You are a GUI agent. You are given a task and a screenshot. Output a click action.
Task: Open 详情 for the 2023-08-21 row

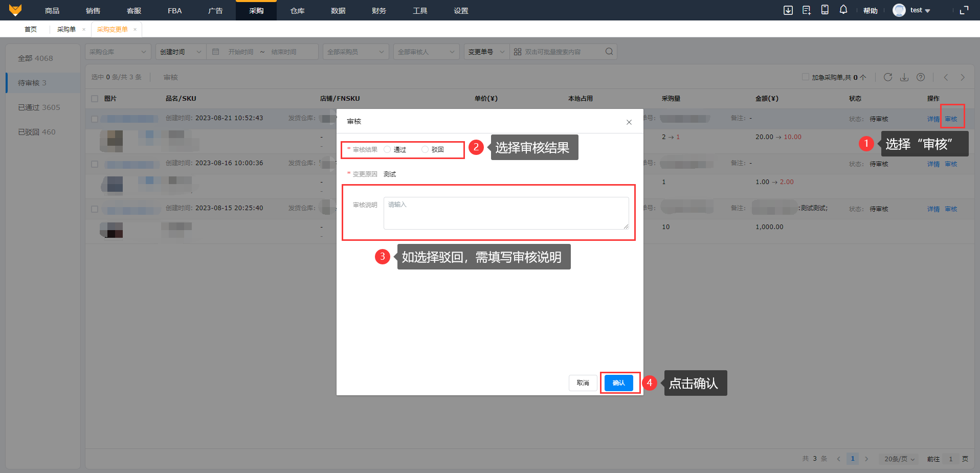point(933,119)
